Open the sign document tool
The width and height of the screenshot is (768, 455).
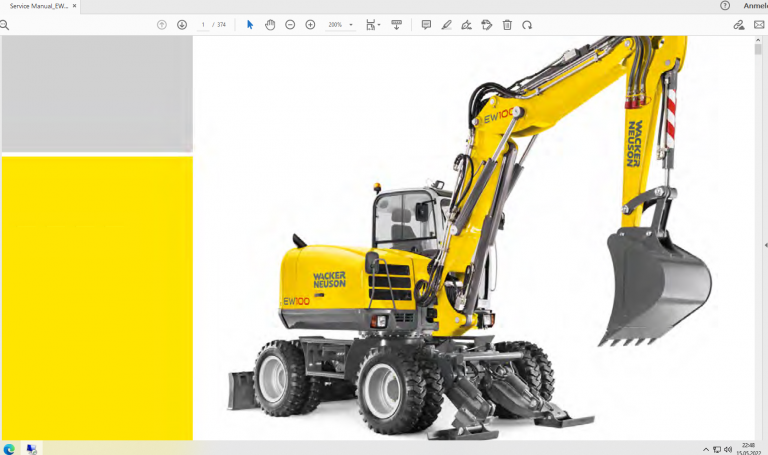tap(466, 24)
